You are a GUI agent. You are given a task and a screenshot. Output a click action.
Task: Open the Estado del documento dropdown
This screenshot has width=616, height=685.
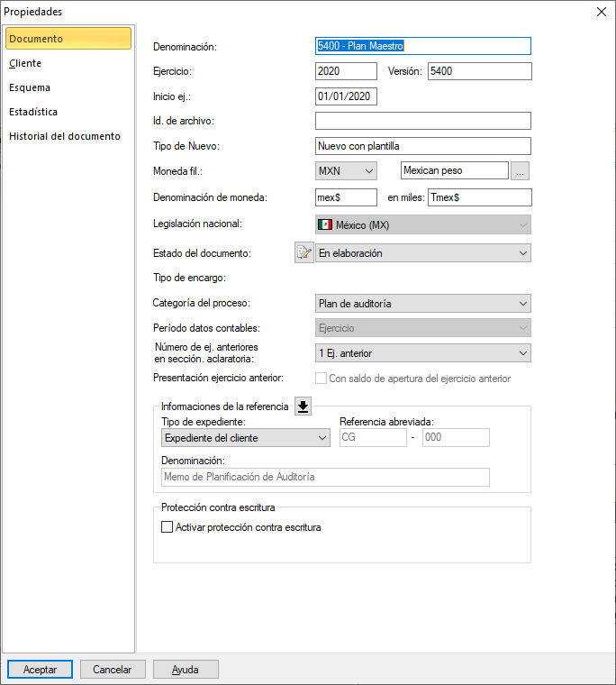[x=423, y=253]
